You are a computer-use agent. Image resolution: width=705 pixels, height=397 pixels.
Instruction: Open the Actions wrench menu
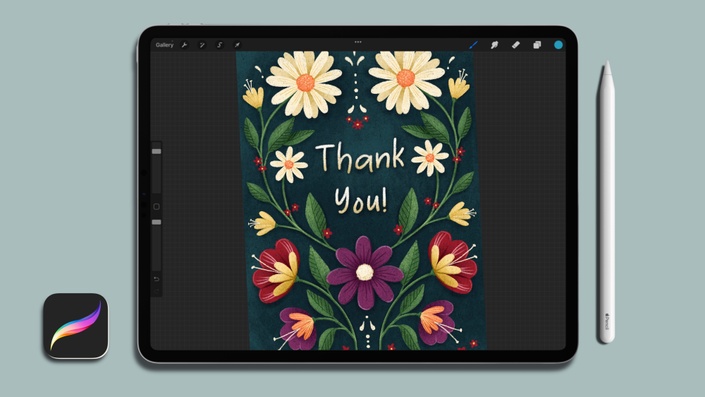point(184,45)
